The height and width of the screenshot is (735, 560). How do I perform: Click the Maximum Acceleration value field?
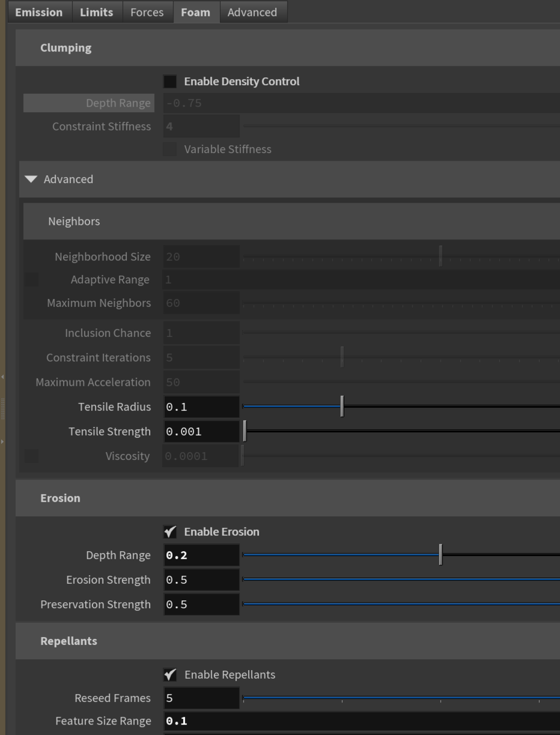pyautogui.click(x=201, y=382)
